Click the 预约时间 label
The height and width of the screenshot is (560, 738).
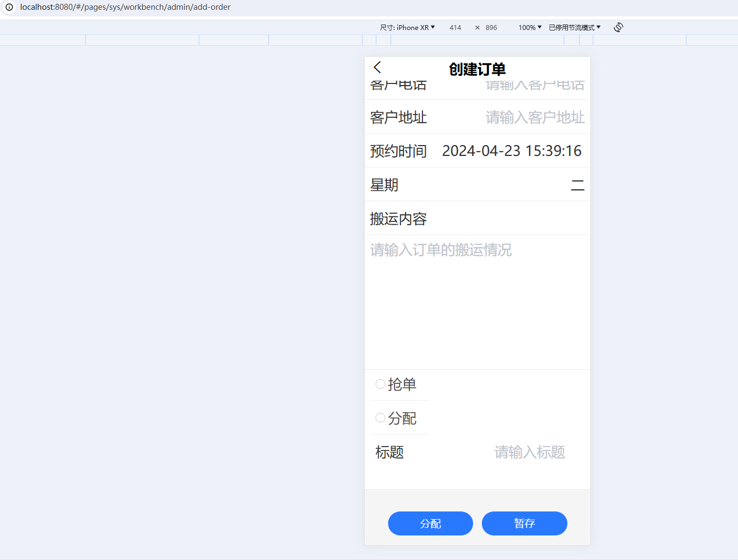[398, 151]
